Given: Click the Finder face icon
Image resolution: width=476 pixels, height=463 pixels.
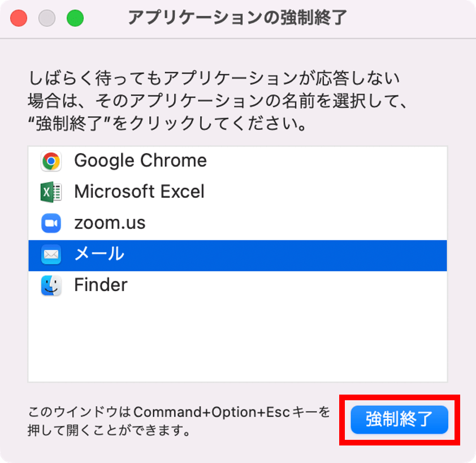Looking at the screenshot, I should [51, 285].
